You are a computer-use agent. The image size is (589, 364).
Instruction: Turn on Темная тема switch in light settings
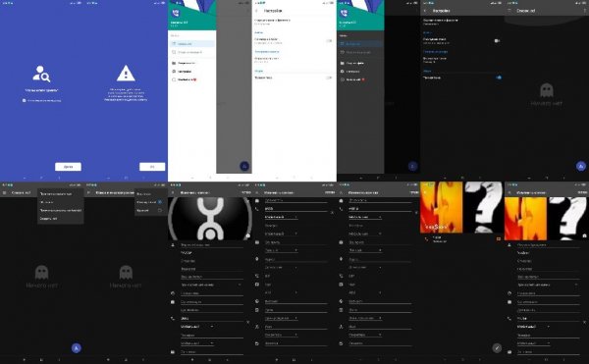coord(329,78)
